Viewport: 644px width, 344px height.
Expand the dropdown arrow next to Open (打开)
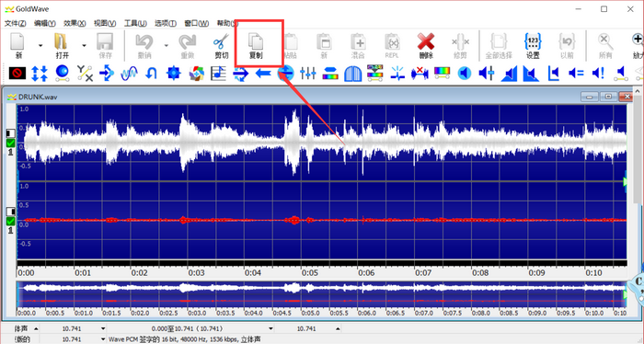pos(84,45)
